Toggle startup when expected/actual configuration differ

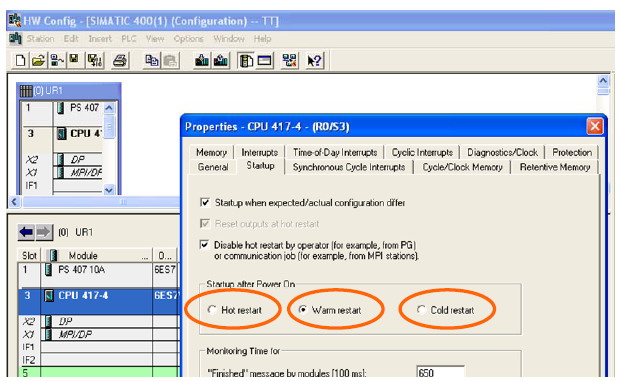(205, 203)
